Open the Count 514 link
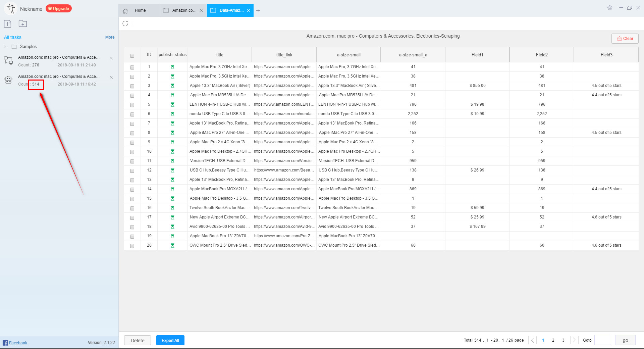Viewport: 644px width, 349px height. [x=36, y=84]
